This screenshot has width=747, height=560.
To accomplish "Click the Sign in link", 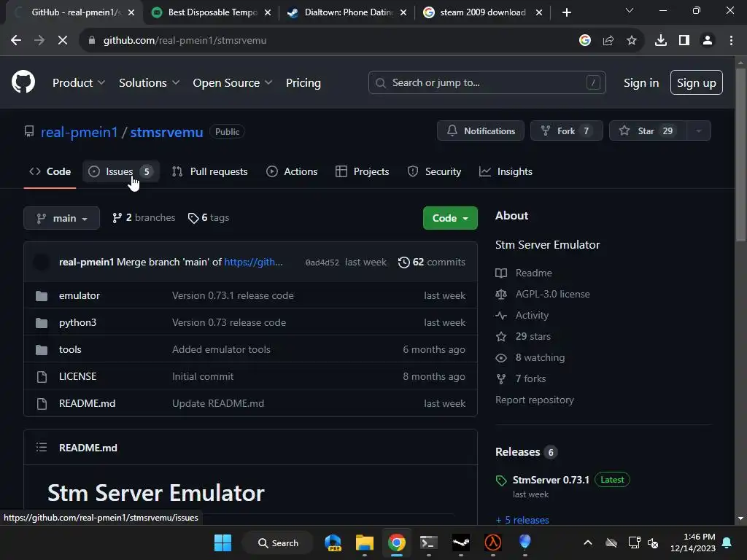I will [x=640, y=82].
